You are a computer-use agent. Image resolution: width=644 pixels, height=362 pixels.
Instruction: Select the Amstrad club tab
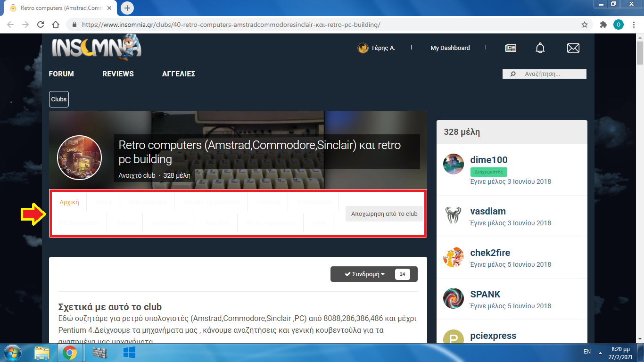(269, 202)
